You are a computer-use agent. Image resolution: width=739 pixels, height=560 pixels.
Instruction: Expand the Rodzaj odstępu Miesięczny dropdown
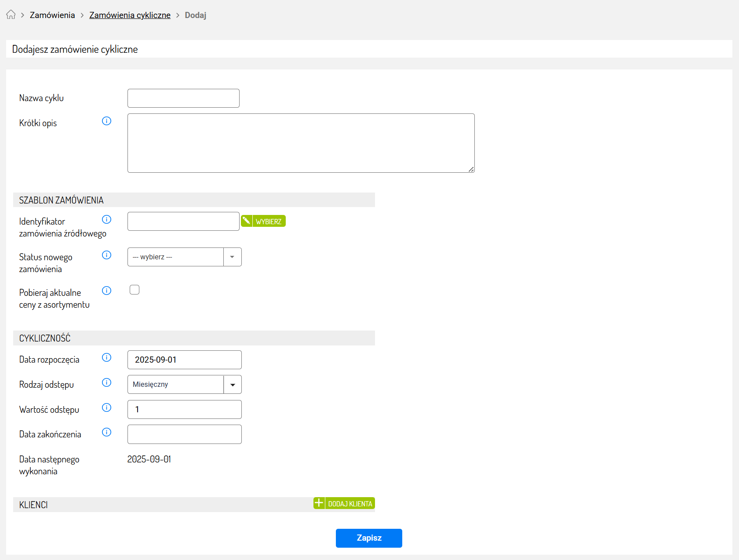[184, 385]
